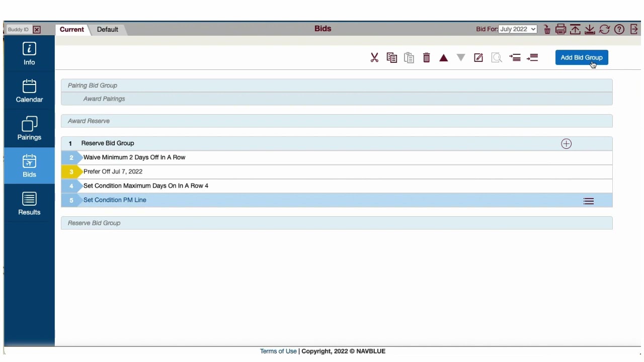This screenshot has width=644, height=362.
Task: Select the Award Pairings row
Action: click(x=337, y=99)
